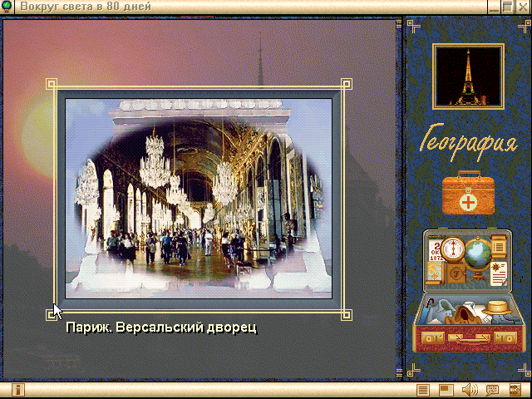The height and width of the screenshot is (399, 532).
Task: Click the Versailles Hall of Mirrors photo
Action: click(199, 199)
